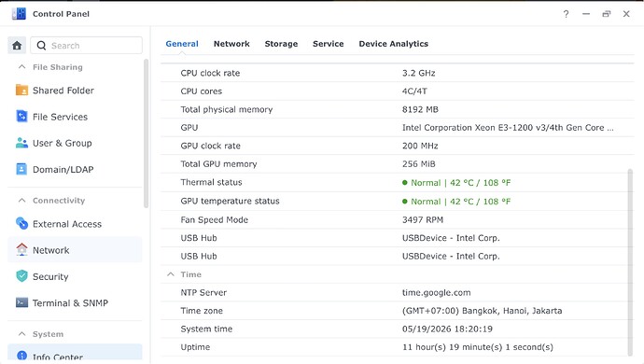
Task: Select the GPU clock rate 200 MHz
Action: click(x=420, y=146)
